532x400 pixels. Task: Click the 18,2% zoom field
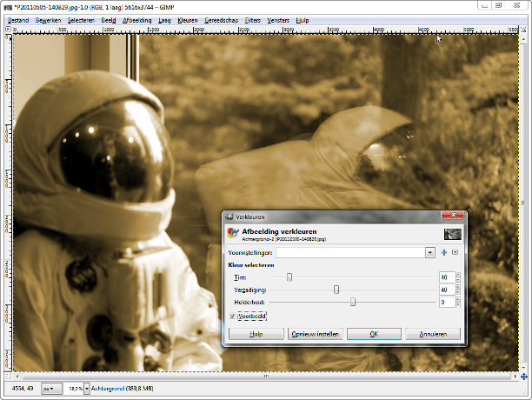point(74,389)
